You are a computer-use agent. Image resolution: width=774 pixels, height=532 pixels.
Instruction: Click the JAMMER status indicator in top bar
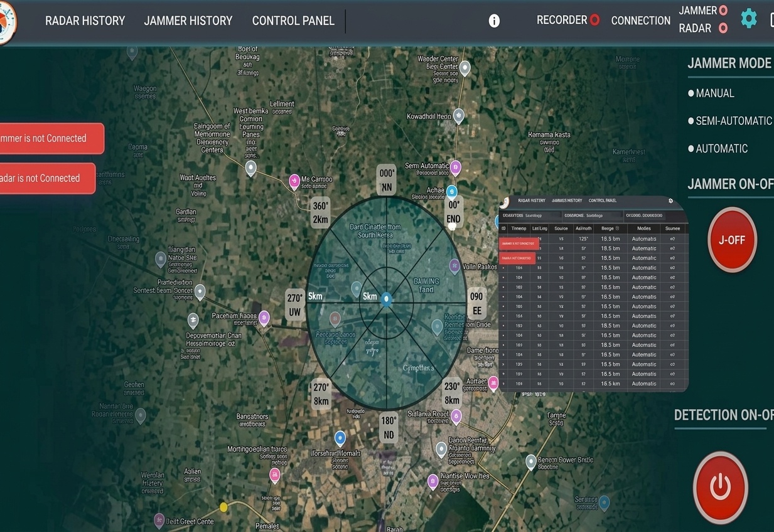(x=723, y=11)
